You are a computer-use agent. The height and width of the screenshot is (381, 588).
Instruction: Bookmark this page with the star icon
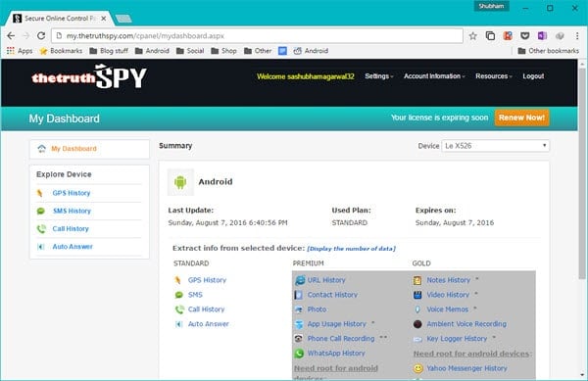(x=473, y=36)
